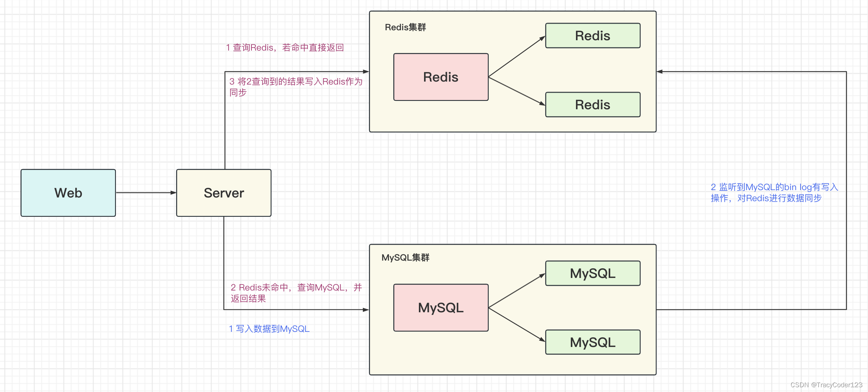Click the lower green Redis replica node

(593, 104)
